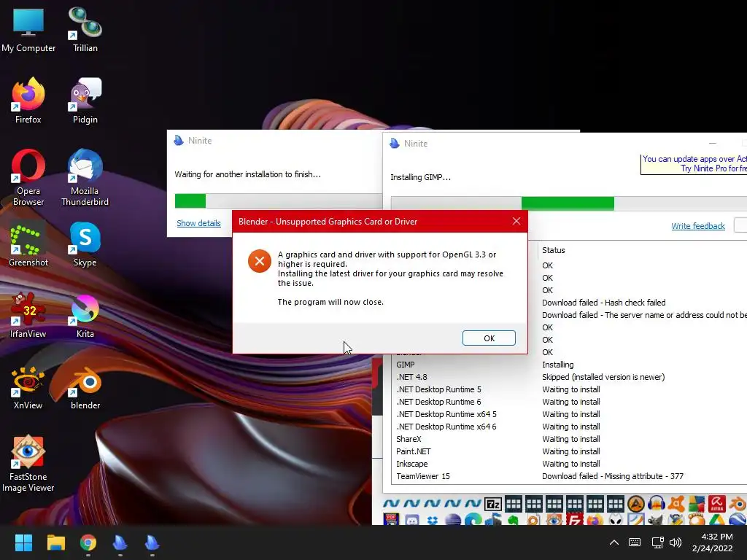Open network settings tray icon
The image size is (747, 560).
point(658,542)
